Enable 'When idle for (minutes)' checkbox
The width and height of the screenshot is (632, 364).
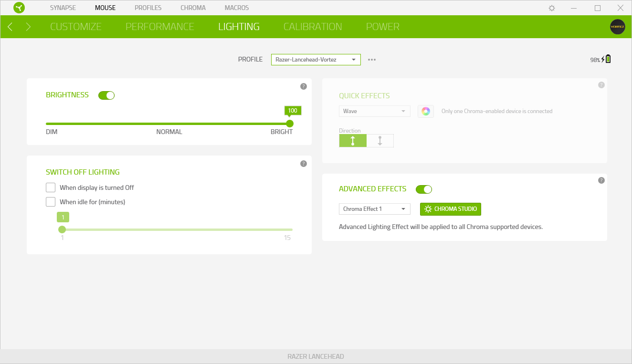(51, 202)
